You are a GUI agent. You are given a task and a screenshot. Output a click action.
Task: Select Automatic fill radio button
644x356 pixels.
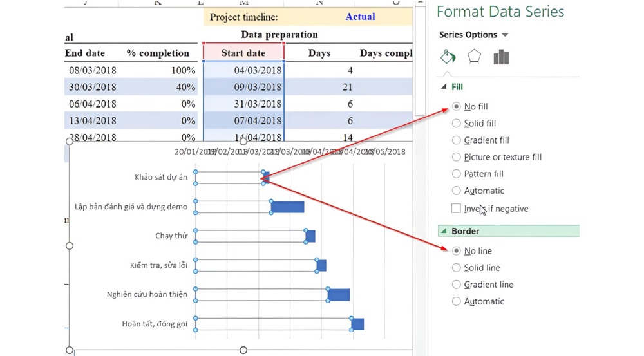click(456, 190)
